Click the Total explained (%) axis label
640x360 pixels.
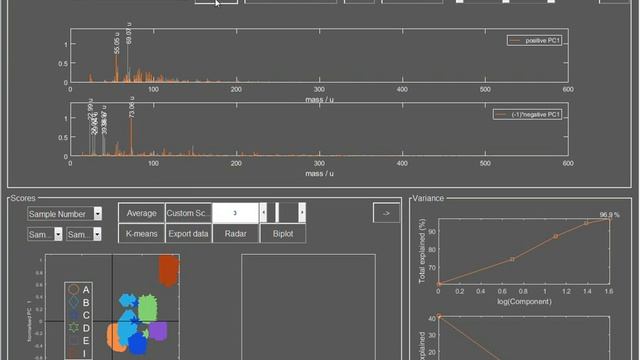(422, 251)
